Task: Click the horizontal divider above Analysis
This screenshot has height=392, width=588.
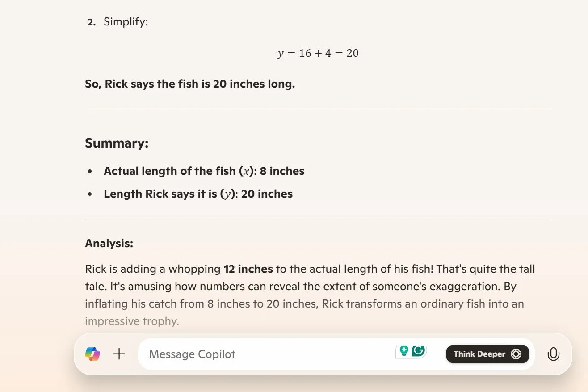Action: (318, 219)
